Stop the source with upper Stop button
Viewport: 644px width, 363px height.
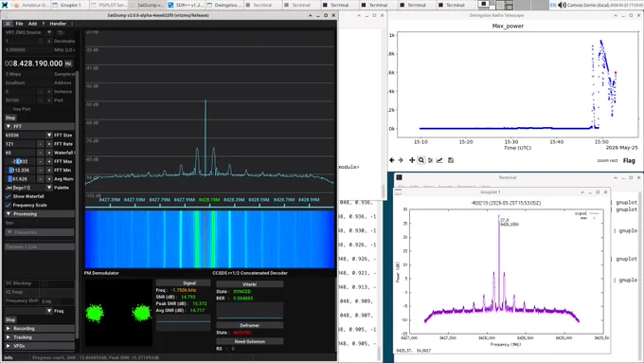click(x=10, y=118)
